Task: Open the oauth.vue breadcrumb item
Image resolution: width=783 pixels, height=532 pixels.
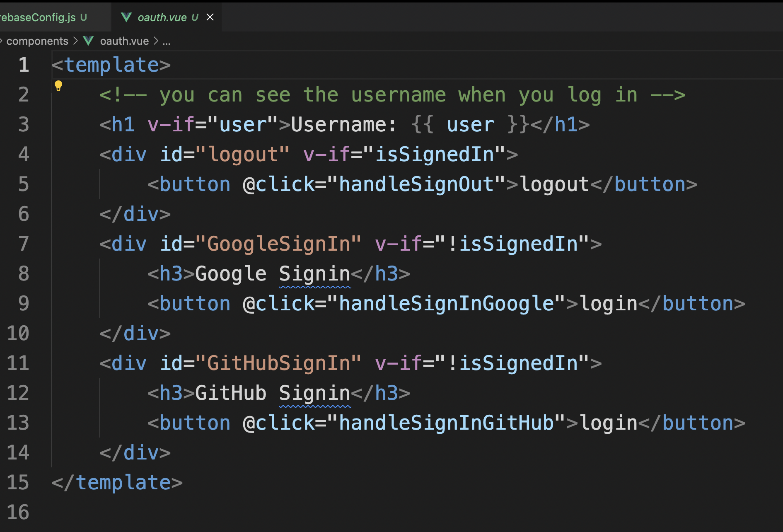Action: tap(124, 41)
